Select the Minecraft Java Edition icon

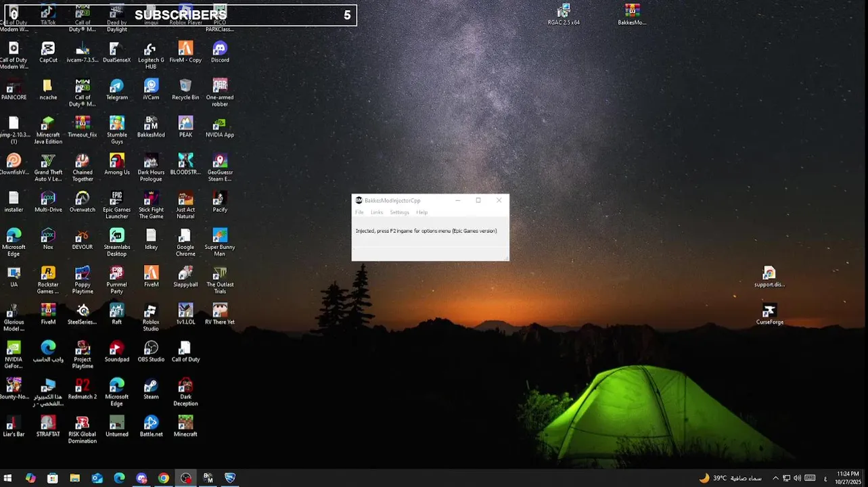click(48, 131)
